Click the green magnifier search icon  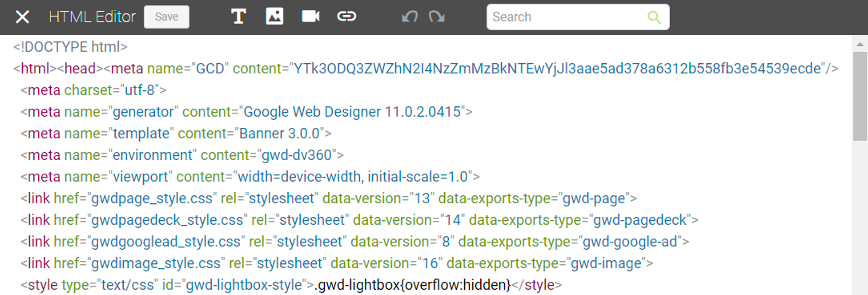pyautogui.click(x=654, y=17)
